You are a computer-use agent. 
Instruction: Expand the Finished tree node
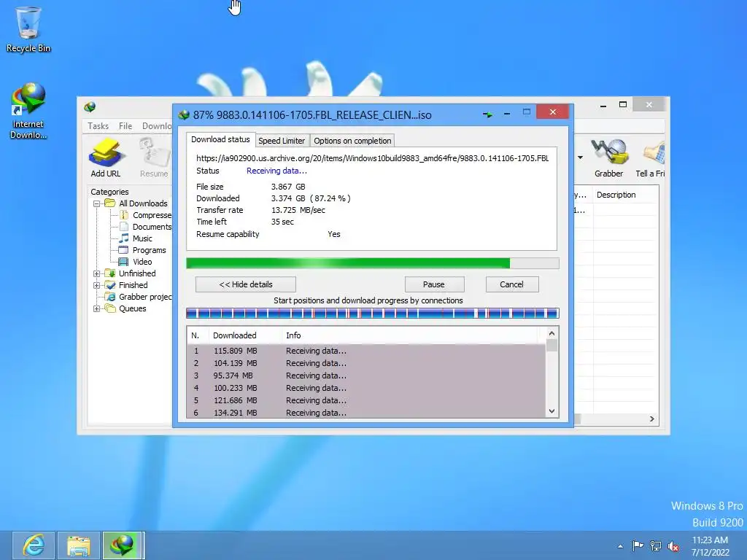pyautogui.click(x=97, y=285)
